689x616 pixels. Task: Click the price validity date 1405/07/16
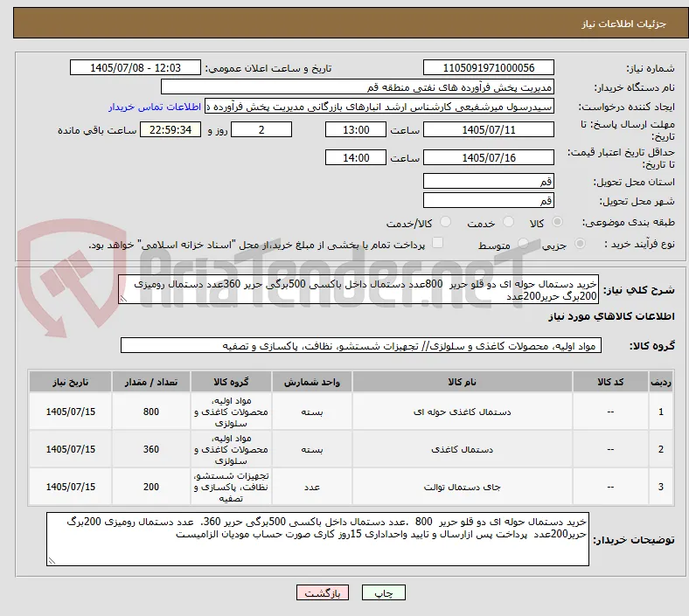489,157
